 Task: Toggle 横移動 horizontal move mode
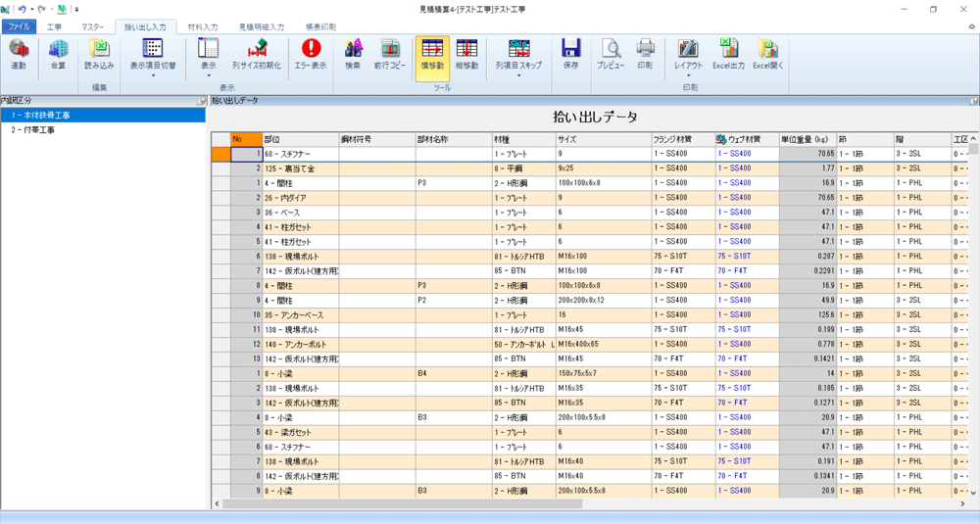point(432,53)
